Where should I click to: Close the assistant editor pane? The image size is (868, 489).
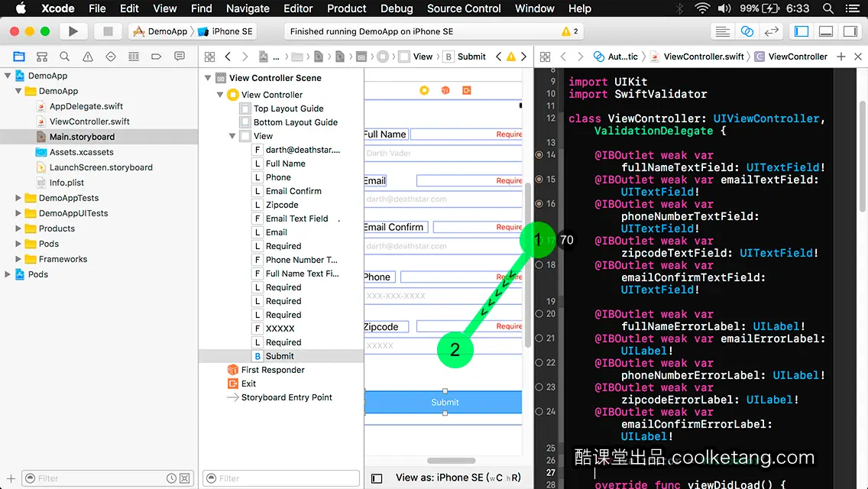(858, 57)
